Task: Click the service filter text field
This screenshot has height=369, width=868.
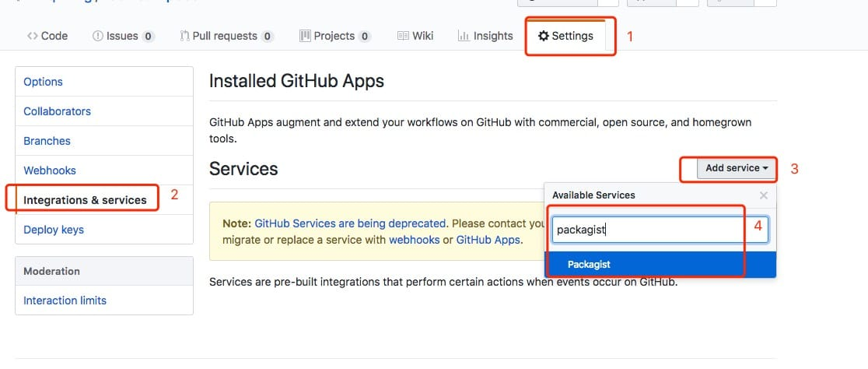Action: click(x=660, y=230)
